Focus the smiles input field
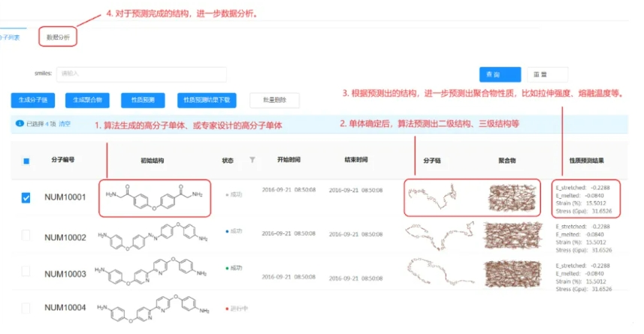Image resolution: width=644 pixels, height=334 pixels. pos(141,74)
